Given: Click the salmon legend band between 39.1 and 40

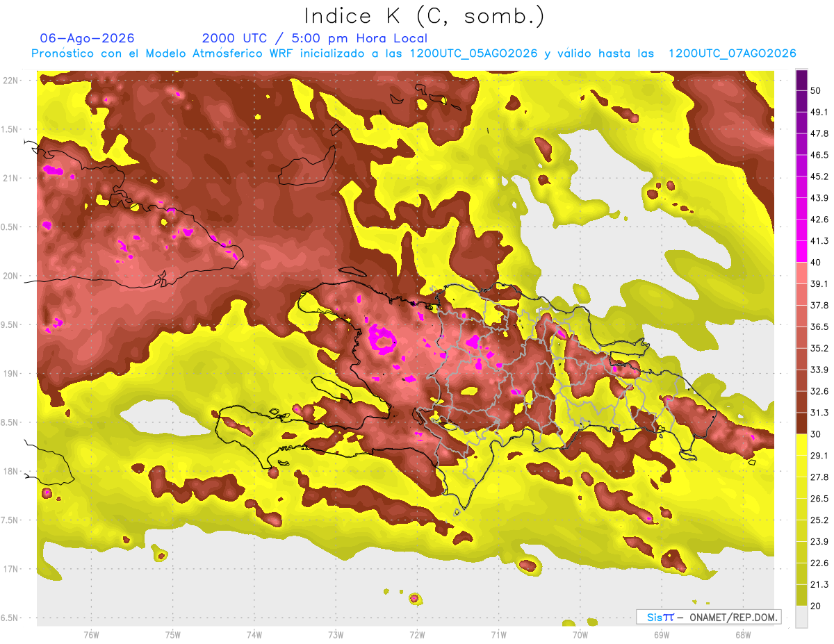Looking at the screenshot, I should (x=801, y=273).
